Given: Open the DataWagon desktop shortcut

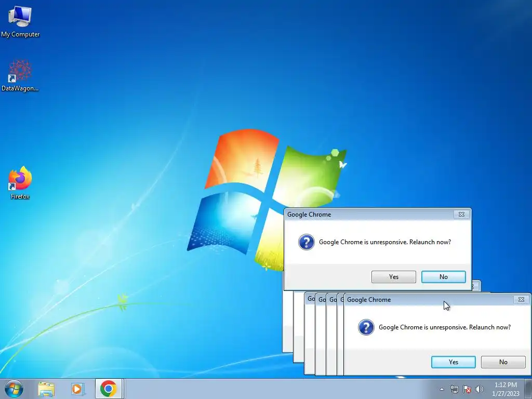Looking at the screenshot, I should (x=20, y=76).
